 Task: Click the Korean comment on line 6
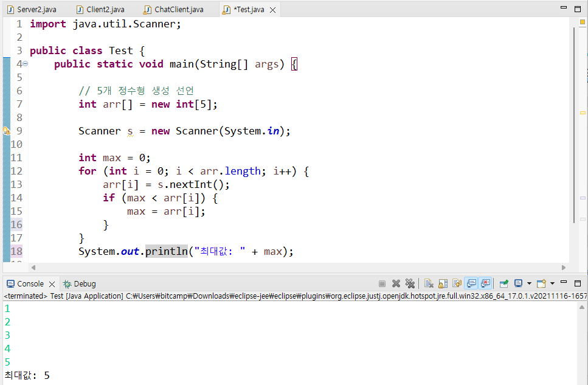click(136, 91)
